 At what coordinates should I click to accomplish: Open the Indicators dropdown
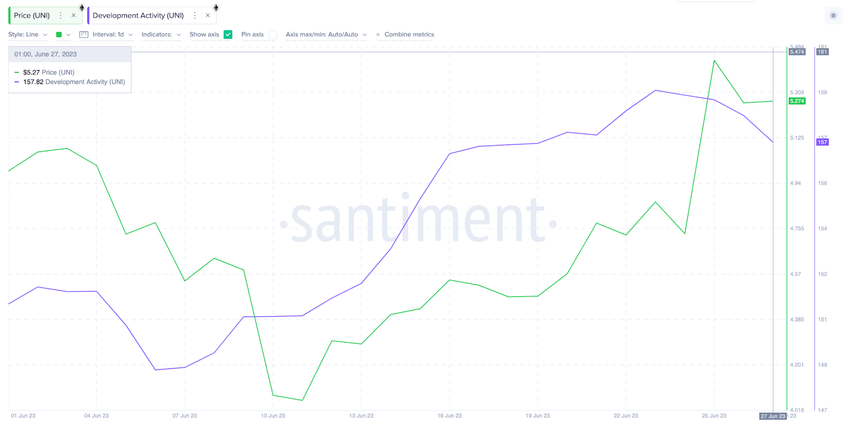pos(161,35)
